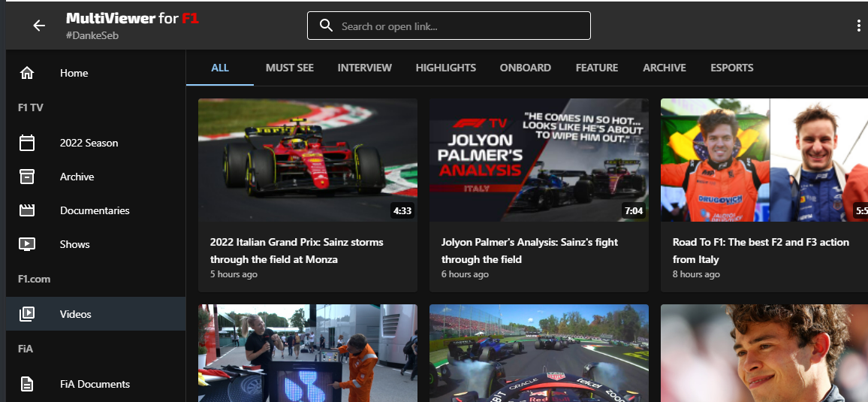Click the 7:04 duration badge

(x=634, y=211)
